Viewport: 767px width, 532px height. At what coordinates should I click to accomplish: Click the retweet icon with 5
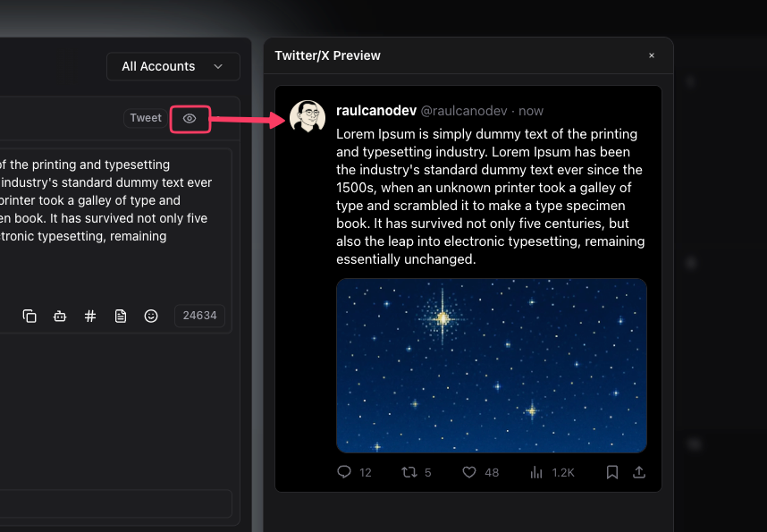pyautogui.click(x=409, y=472)
